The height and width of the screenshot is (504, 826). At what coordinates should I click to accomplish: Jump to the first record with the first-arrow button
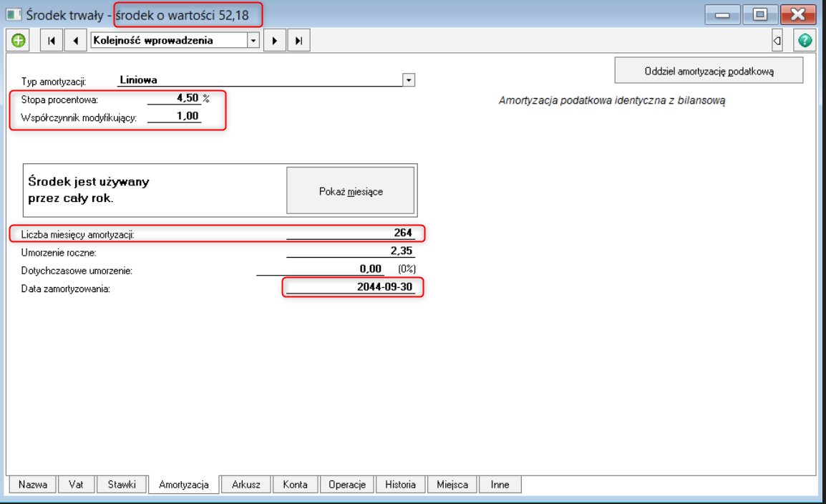click(52, 41)
